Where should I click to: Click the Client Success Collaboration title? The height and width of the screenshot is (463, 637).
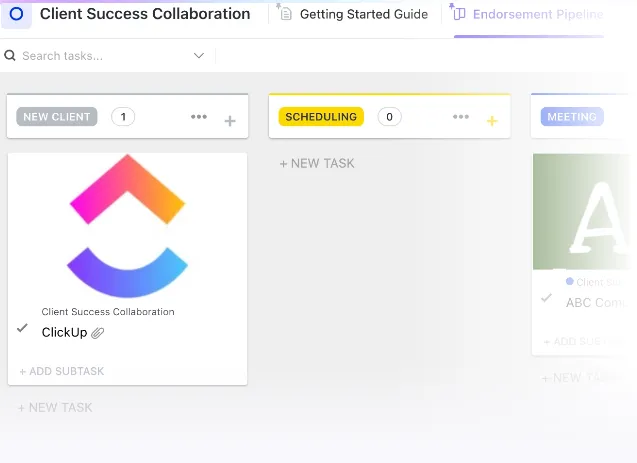145,14
